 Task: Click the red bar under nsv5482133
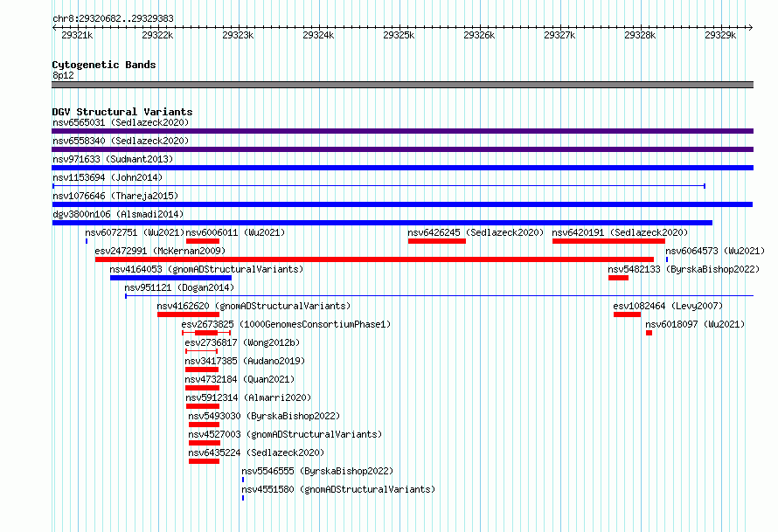(x=618, y=278)
